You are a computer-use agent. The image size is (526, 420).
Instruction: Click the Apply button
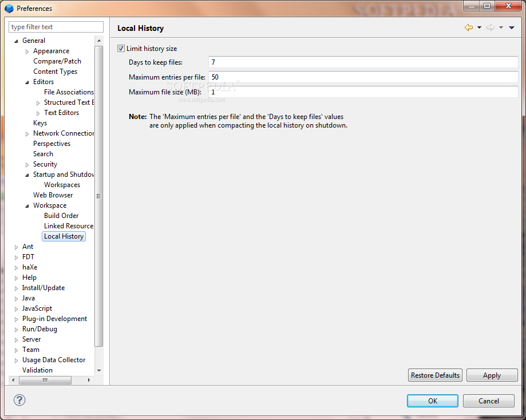click(x=492, y=375)
